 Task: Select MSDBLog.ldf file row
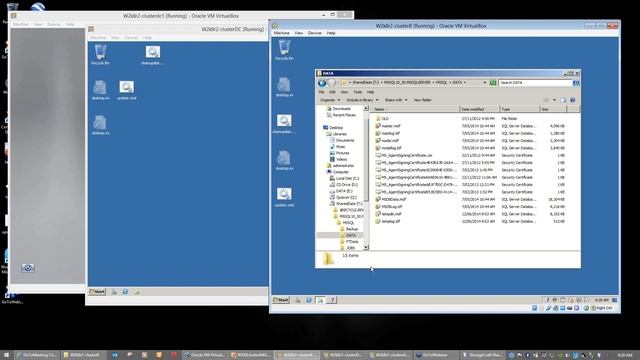pyautogui.click(x=470, y=207)
